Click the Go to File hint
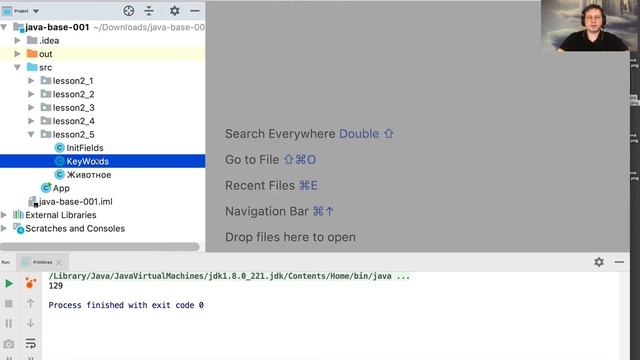640x360 pixels. [x=271, y=160]
